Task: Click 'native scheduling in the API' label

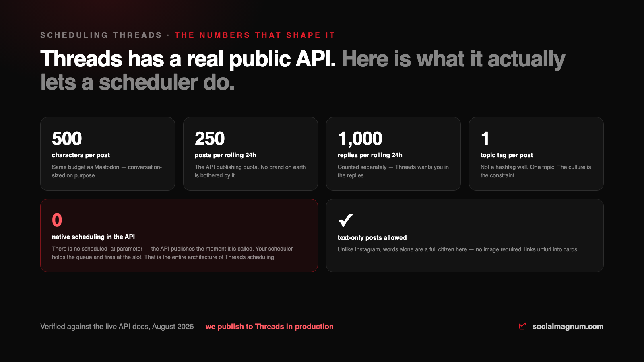Action: 93,237
